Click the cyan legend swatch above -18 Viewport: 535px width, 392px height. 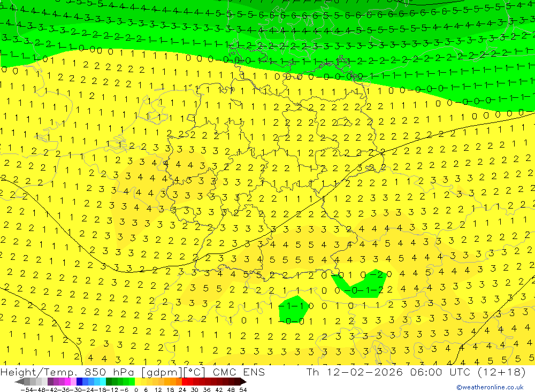coord(103,381)
